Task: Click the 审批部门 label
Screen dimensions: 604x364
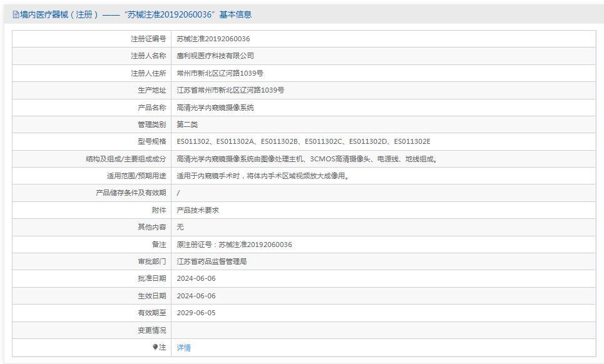Action: (151, 261)
